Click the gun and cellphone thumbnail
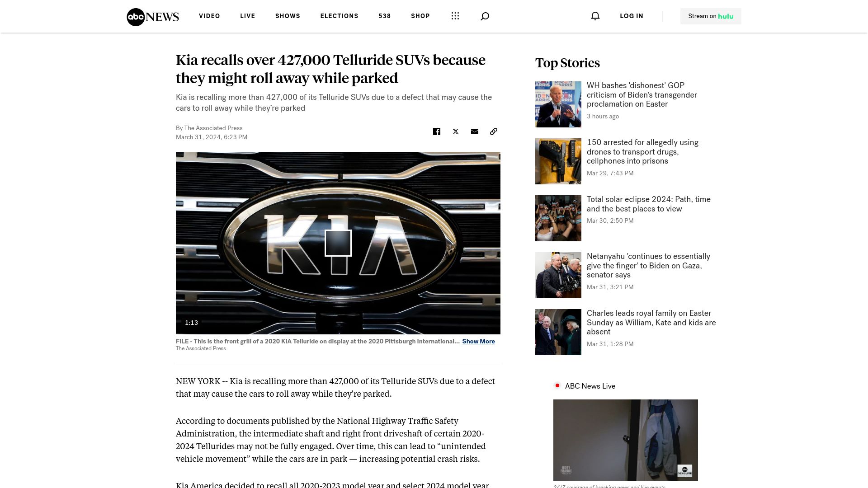868x488 pixels. tap(558, 161)
